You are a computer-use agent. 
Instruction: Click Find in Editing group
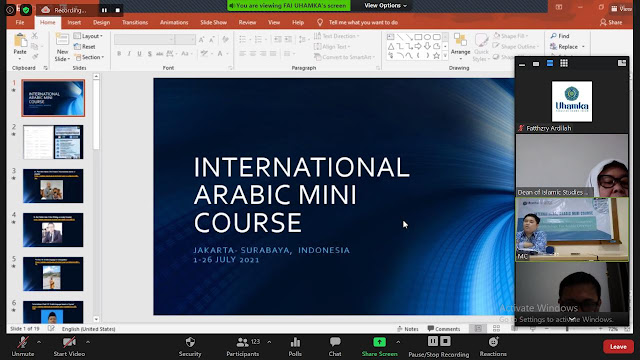click(560, 36)
